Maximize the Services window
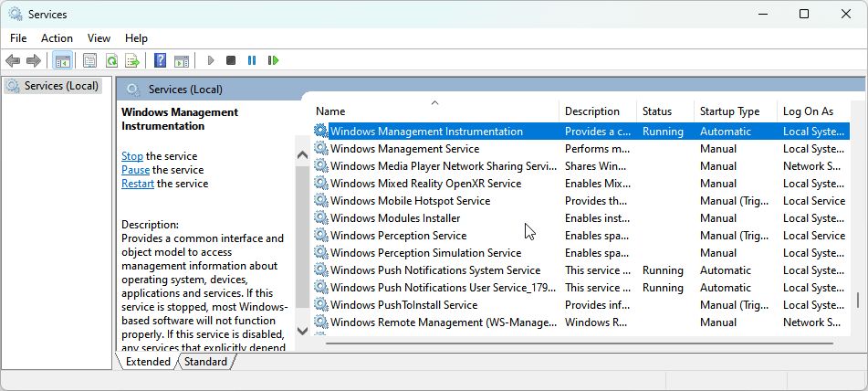Viewport: 868px width, 391px height. [804, 14]
